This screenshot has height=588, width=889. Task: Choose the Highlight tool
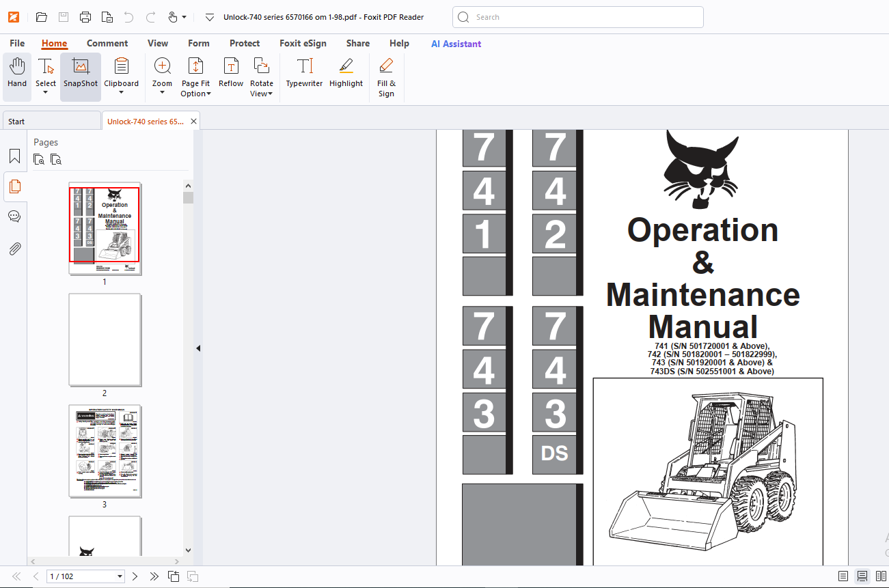[x=346, y=72]
